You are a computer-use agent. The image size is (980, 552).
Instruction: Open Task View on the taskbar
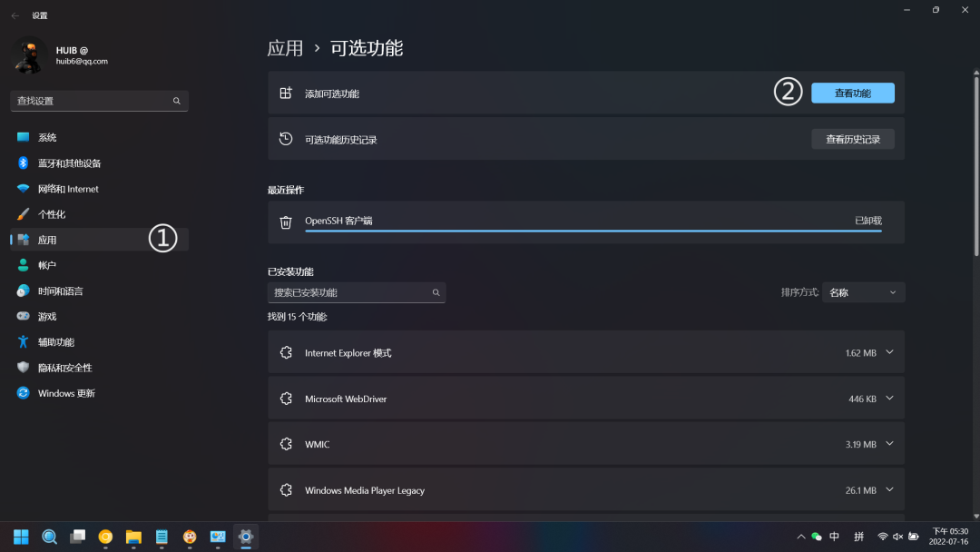77,537
